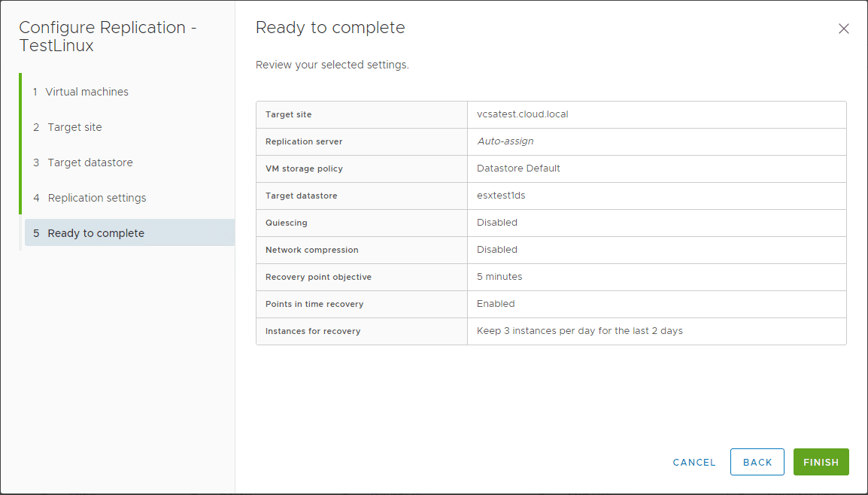Click the Points in time recovery label
The height and width of the screenshot is (495, 868).
314,304
